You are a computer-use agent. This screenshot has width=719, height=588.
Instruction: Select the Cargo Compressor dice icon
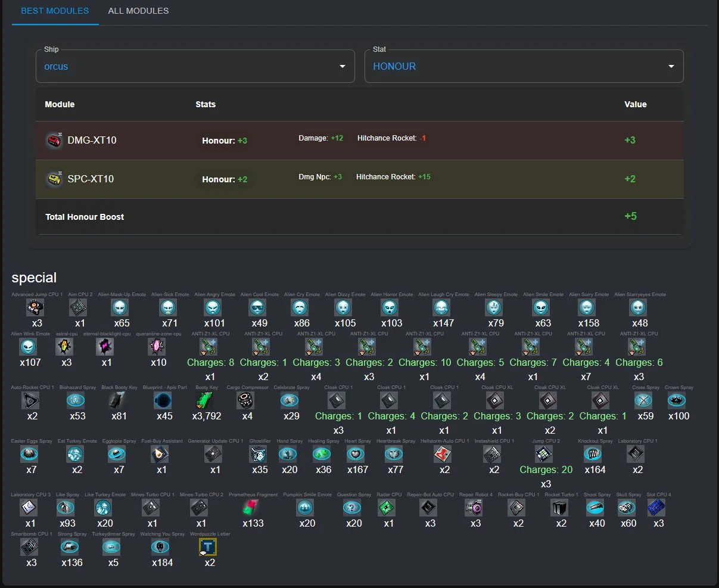point(245,400)
